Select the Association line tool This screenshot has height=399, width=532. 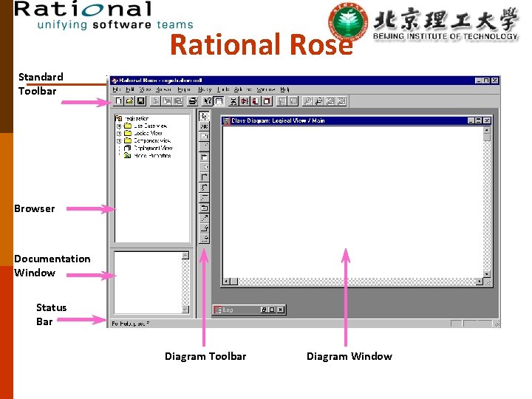(204, 177)
